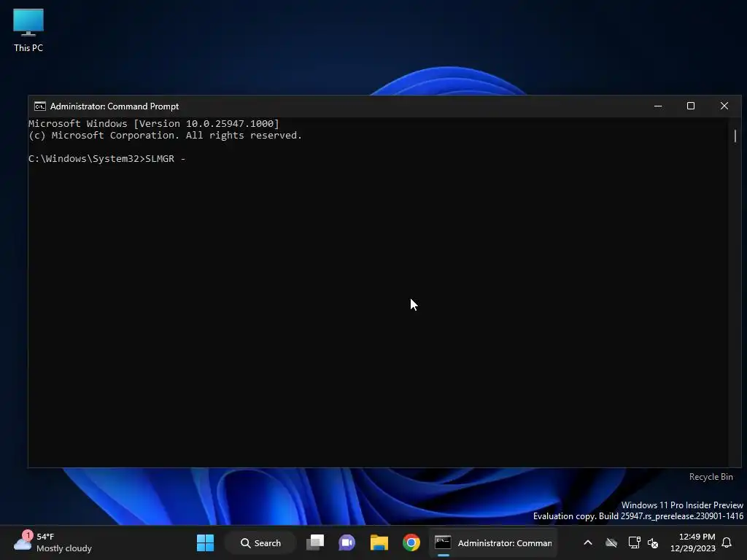Open the weather widget showing 54°F
This screenshot has height=560, width=747.
[x=53, y=542]
